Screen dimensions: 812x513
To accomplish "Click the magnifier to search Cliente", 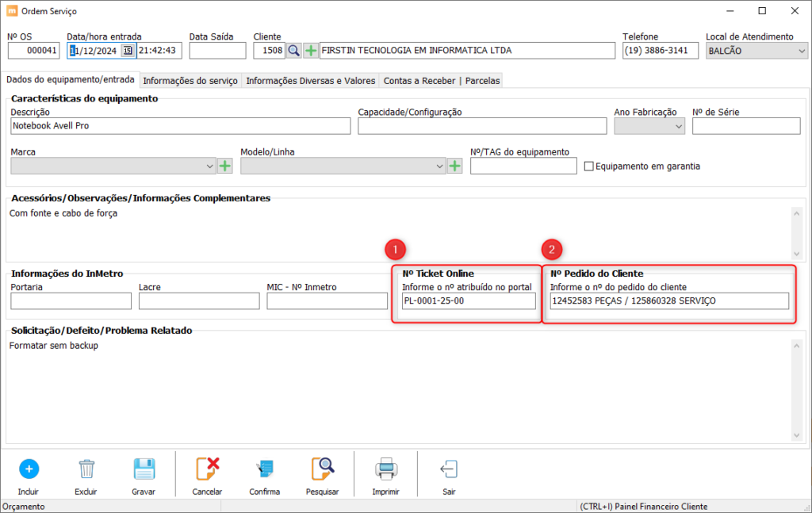I will pos(293,51).
